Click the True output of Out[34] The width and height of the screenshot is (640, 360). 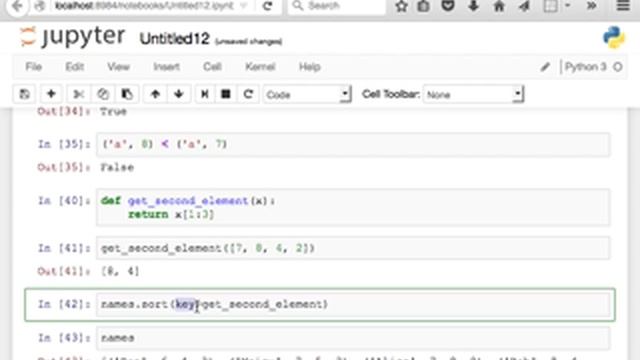click(x=113, y=112)
